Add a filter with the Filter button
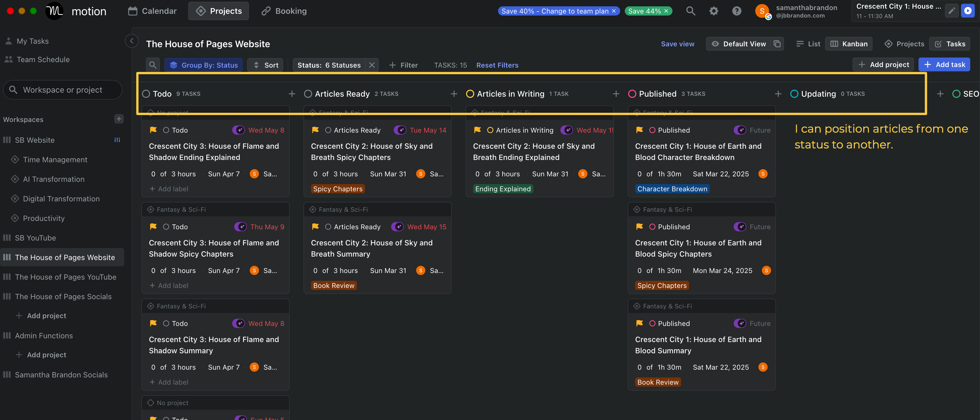The image size is (980, 420). tap(403, 65)
